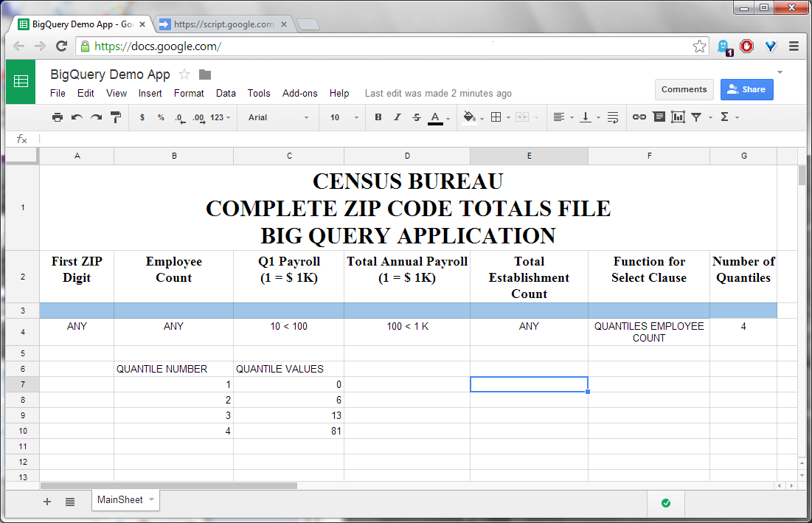
Task: Click the blue Share button
Action: tap(747, 89)
